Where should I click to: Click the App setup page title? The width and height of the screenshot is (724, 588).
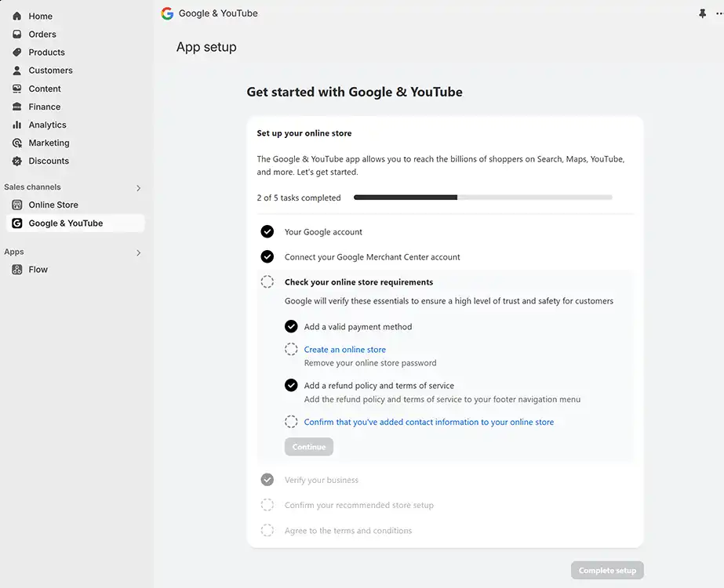(206, 47)
